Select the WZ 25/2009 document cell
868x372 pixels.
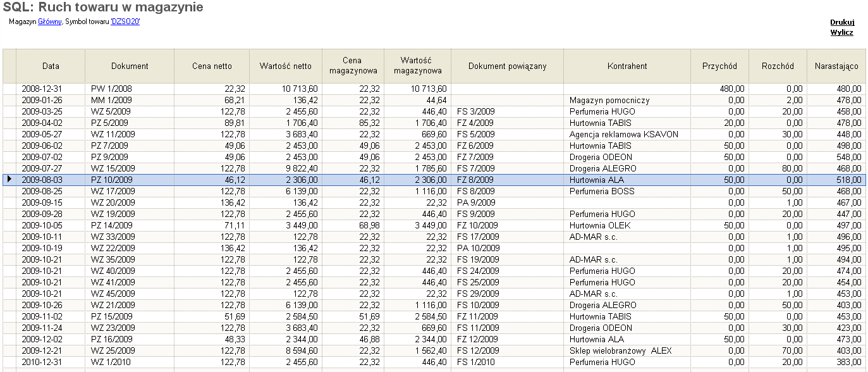(130, 350)
